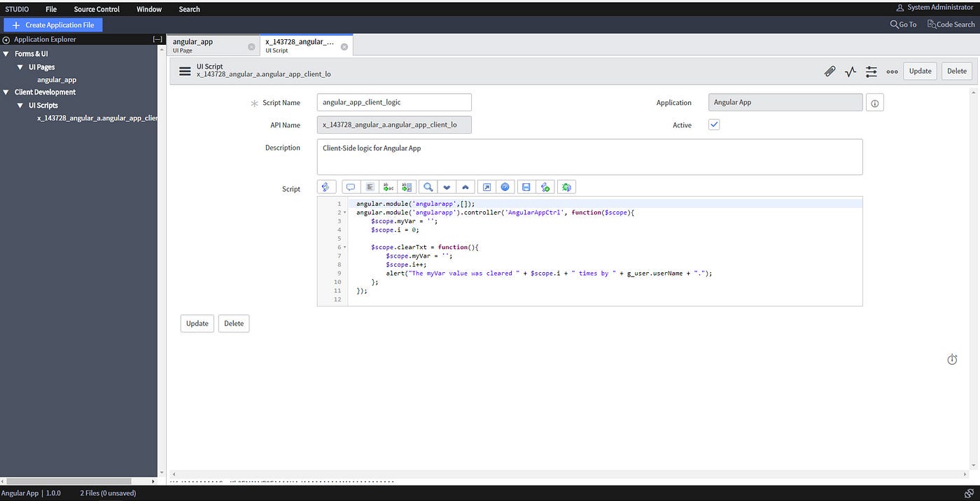Viewport: 980px width, 501px height.
Task: Expand the script editor to full screen
Action: coord(487,187)
